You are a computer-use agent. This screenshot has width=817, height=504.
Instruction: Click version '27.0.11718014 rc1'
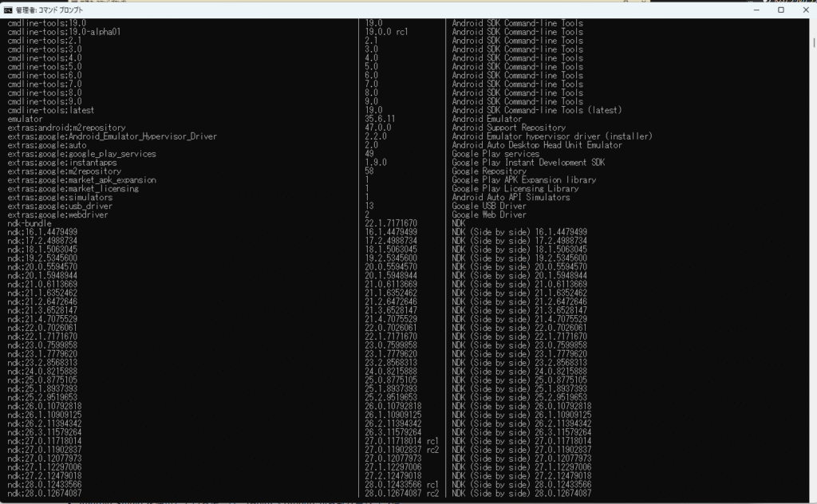(402, 442)
